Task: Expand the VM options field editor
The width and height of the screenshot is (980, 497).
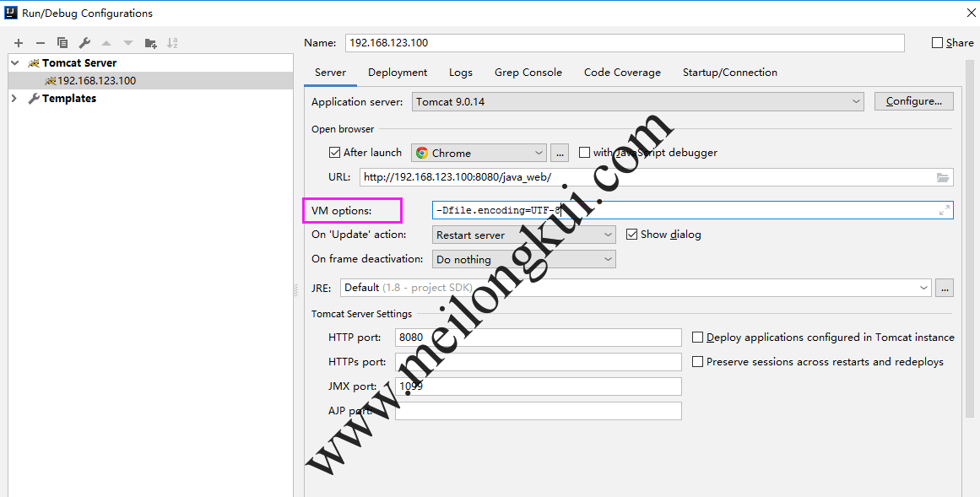Action: pyautogui.click(x=945, y=211)
